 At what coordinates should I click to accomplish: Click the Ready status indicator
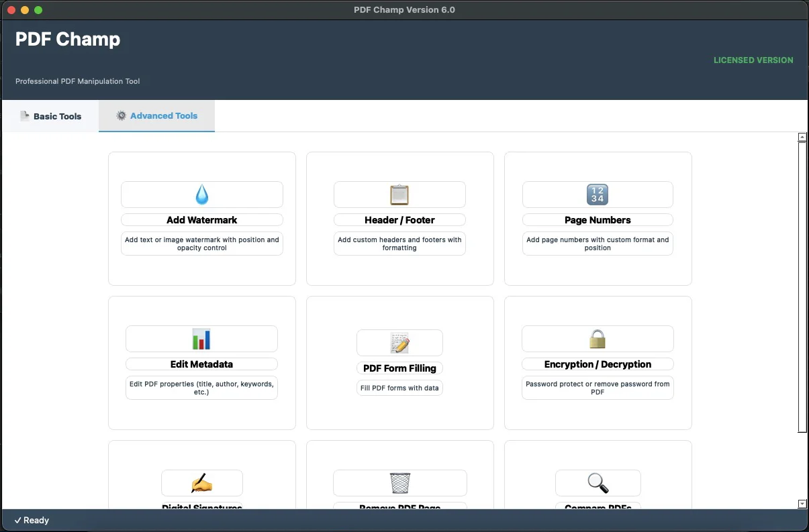tap(31, 520)
